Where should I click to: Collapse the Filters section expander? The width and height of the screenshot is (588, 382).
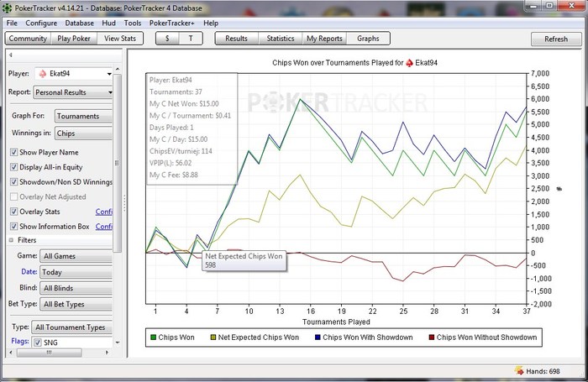tap(11, 240)
